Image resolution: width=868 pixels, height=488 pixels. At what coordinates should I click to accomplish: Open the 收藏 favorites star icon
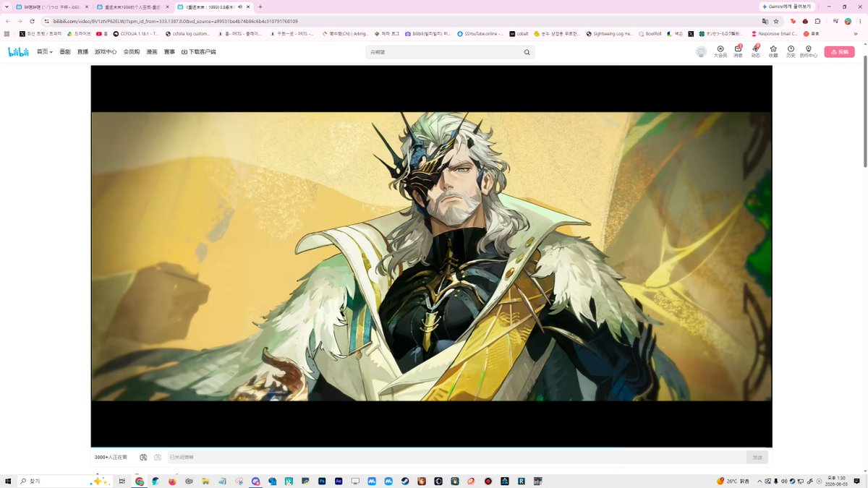click(x=773, y=51)
